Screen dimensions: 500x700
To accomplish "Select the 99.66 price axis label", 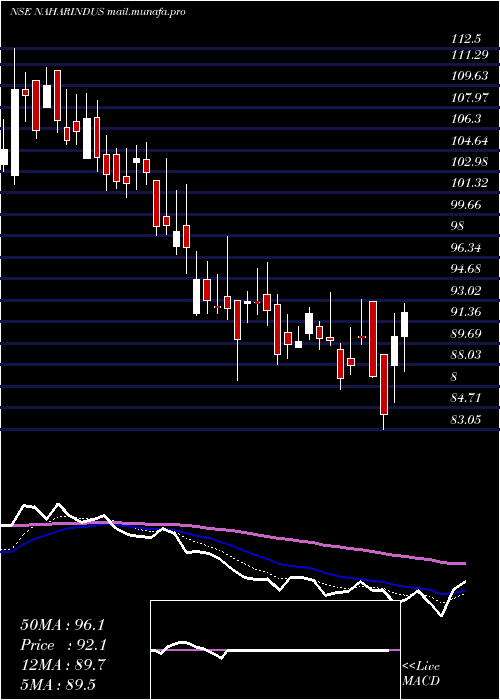I will coord(467,204).
